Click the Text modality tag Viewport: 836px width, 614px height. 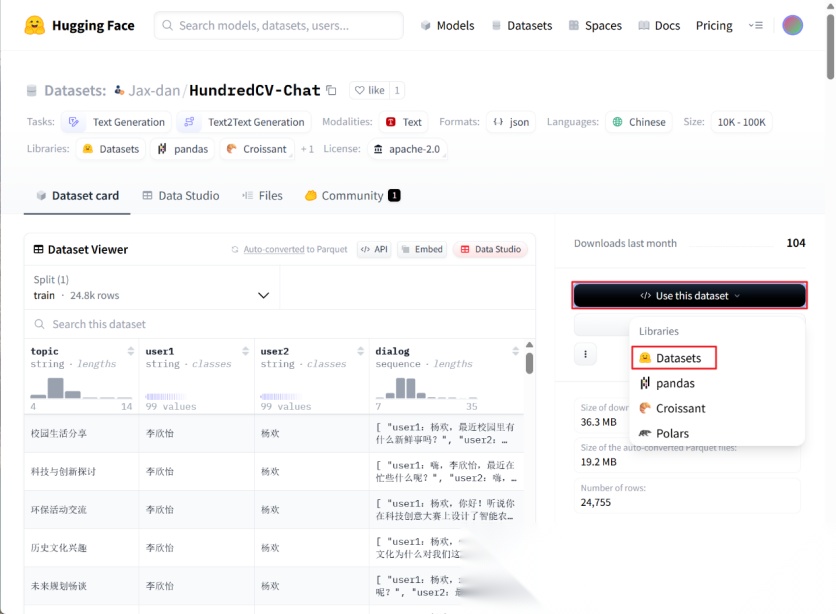(404, 122)
